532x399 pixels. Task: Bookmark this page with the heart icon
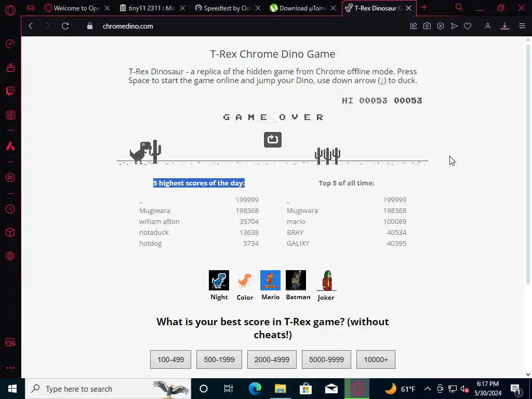point(468,26)
